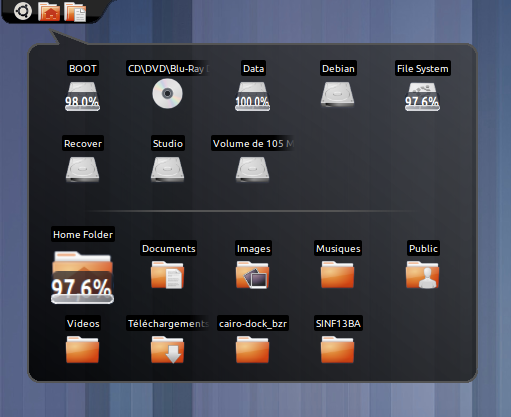Click the documents folder launcher in dock
The width and height of the screenshot is (511, 417).
(75, 12)
